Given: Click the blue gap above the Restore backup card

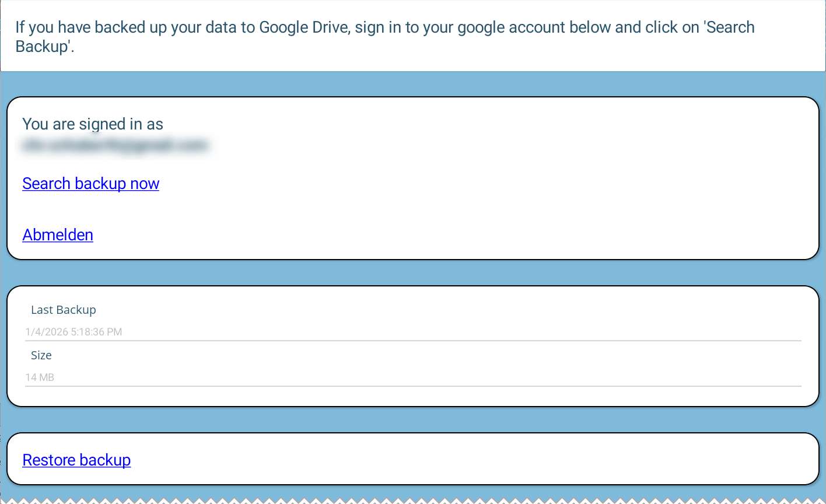Looking at the screenshot, I should (x=412, y=419).
